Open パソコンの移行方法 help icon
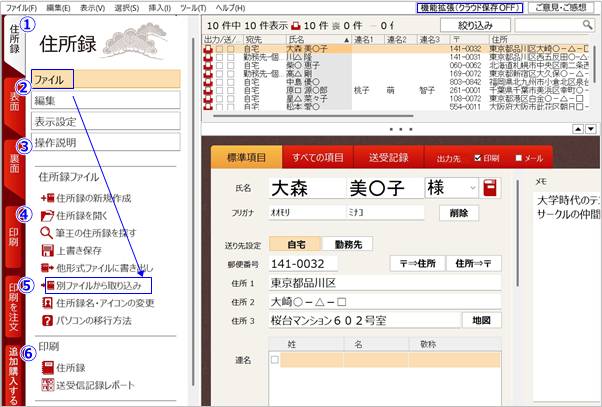Viewport: 602px width, 407px height. pos(47,320)
